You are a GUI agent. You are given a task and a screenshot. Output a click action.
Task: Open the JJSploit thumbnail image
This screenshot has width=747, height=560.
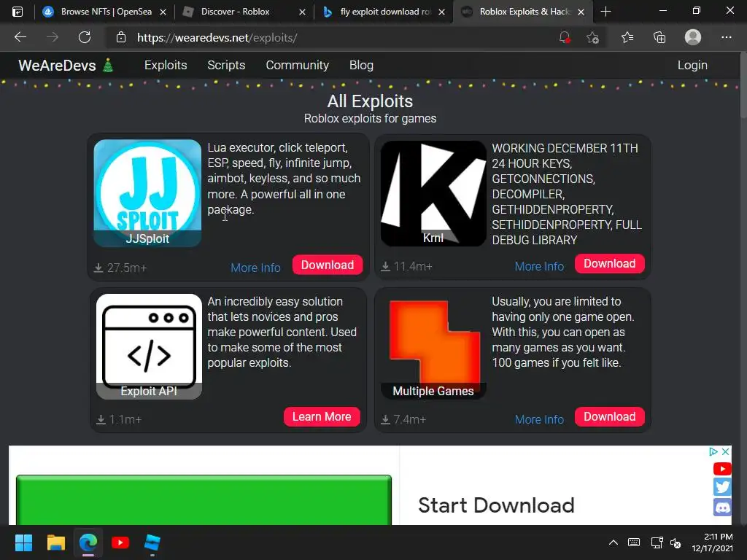pyautogui.click(x=147, y=192)
